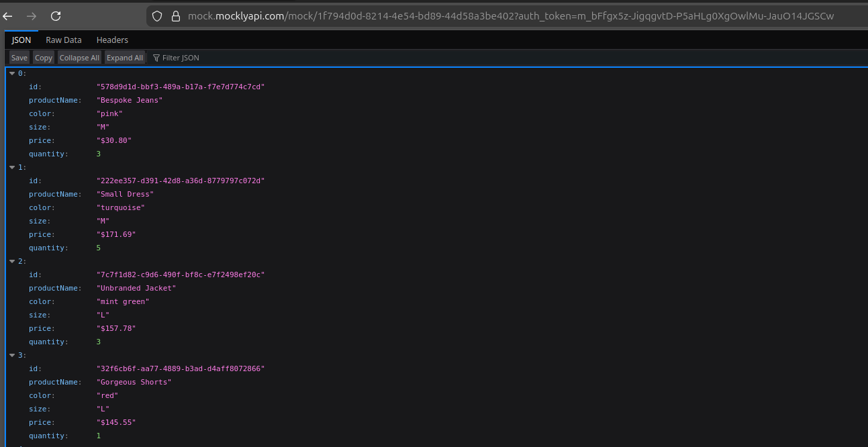The width and height of the screenshot is (868, 447).
Task: Open the Headers tab
Action: pyautogui.click(x=111, y=40)
